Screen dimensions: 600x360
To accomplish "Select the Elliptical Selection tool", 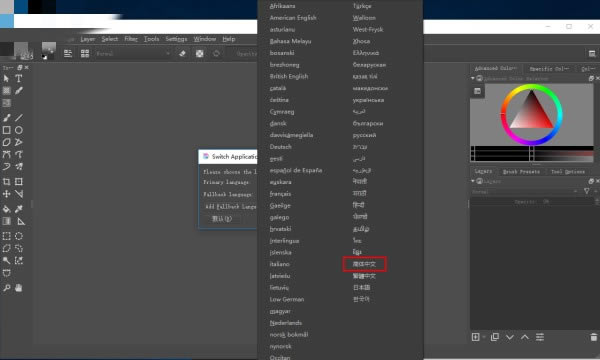I will pos(18,236).
